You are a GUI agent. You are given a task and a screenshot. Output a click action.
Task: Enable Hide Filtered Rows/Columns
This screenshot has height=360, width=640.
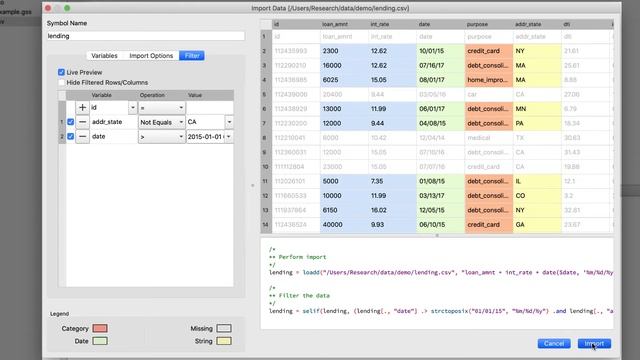(61, 82)
